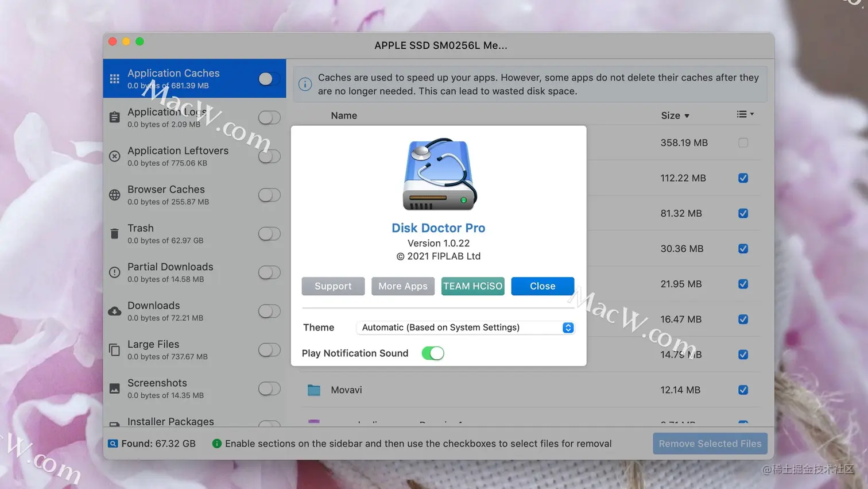
Task: Click the Support button
Action: click(333, 286)
